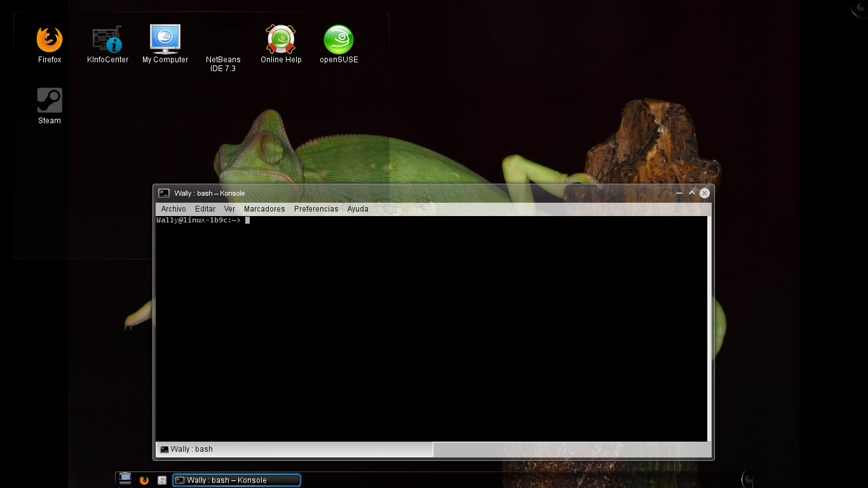Open the Online Help desktop icon
Screen dimensions: 868x488
click(x=280, y=39)
